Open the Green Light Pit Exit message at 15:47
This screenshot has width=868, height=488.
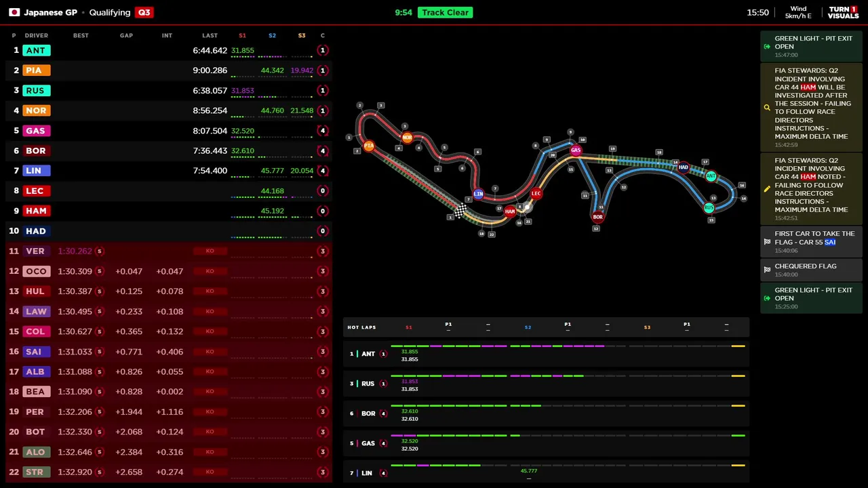click(811, 46)
